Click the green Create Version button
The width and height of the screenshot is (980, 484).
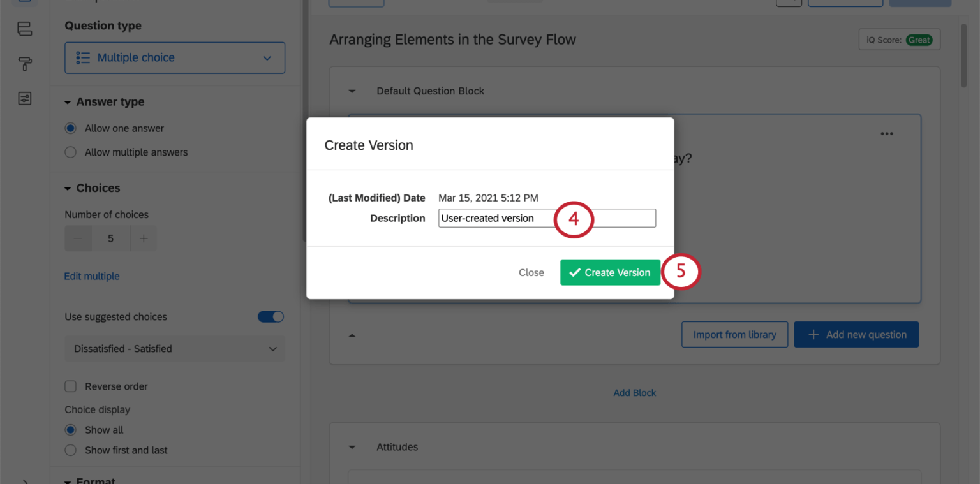(610, 272)
